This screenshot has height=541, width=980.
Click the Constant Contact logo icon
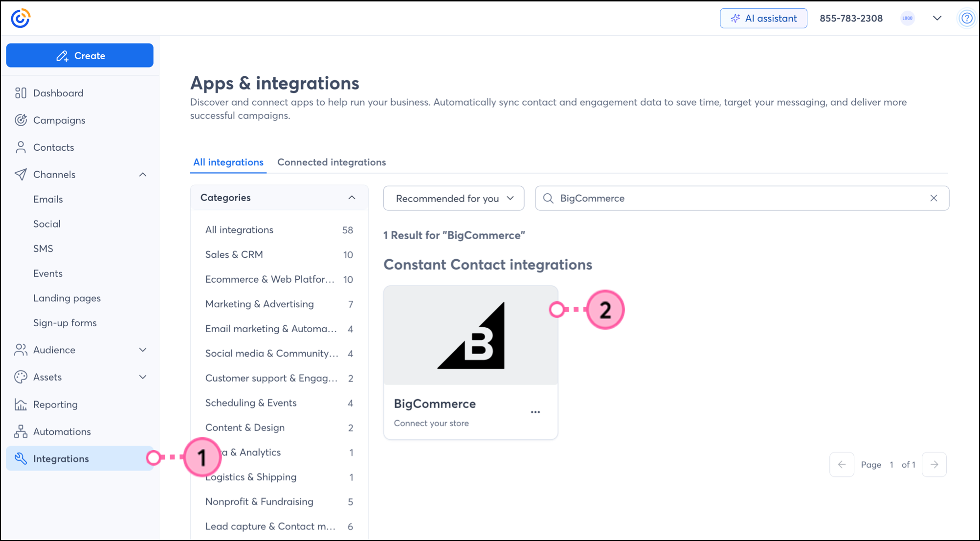point(21,19)
